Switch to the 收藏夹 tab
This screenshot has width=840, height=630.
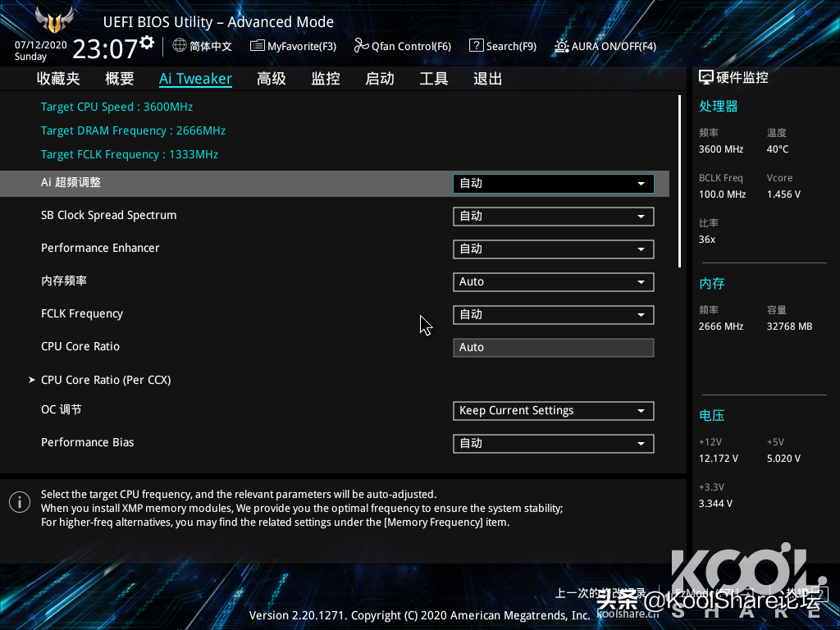point(58,79)
